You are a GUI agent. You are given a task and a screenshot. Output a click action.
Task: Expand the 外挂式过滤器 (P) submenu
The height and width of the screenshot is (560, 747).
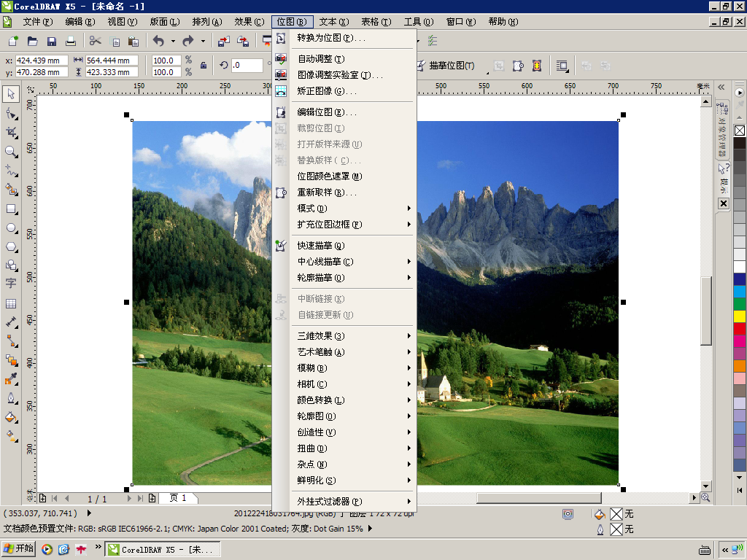354,502
